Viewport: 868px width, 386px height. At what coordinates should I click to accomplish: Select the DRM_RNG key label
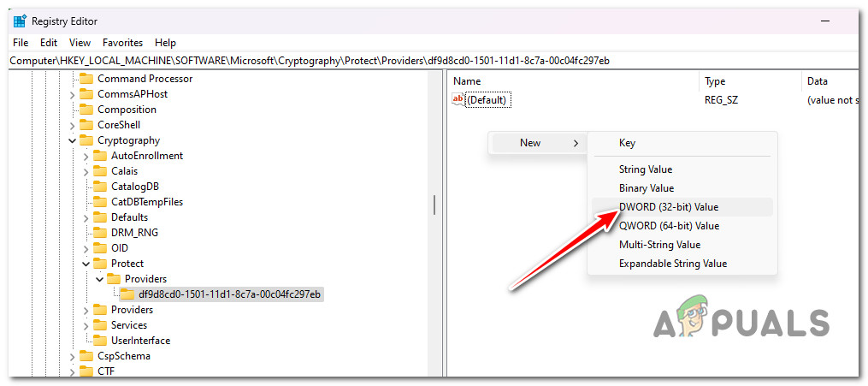point(134,233)
